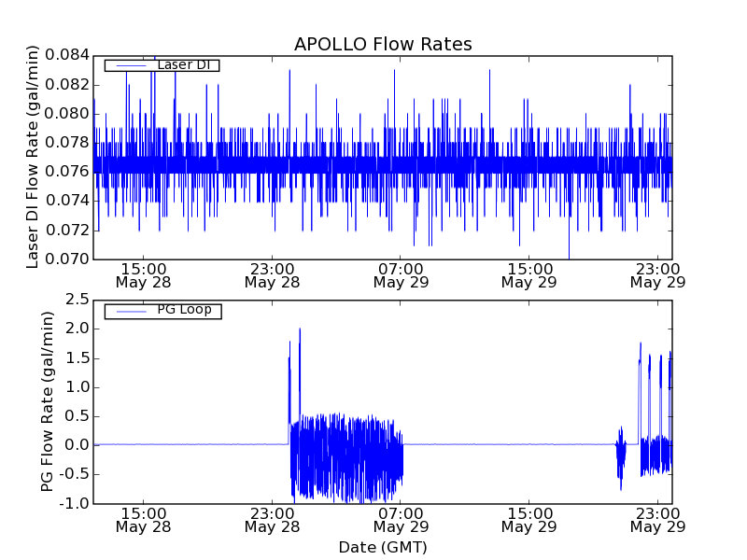Image resolution: width=747 pixels, height=560 pixels.
Task: Click the 0.070 tick label on top plot
Action: coord(64,259)
